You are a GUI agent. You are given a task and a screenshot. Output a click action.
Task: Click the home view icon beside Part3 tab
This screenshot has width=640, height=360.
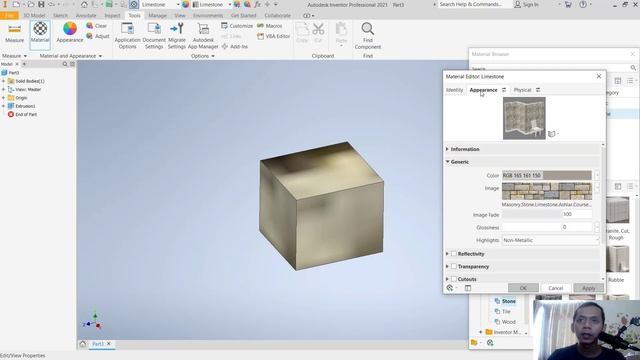tap(82, 344)
